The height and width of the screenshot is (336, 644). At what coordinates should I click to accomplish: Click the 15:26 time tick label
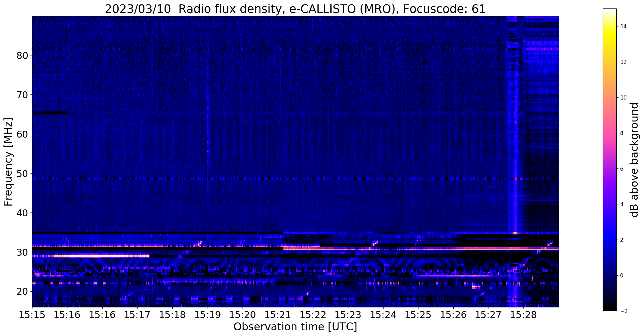(x=453, y=315)
